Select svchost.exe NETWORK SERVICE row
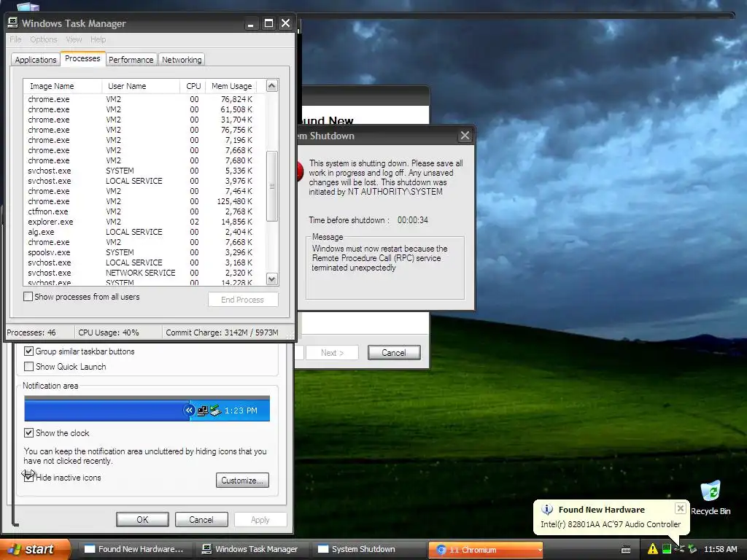The width and height of the screenshot is (747, 560). pos(145,273)
